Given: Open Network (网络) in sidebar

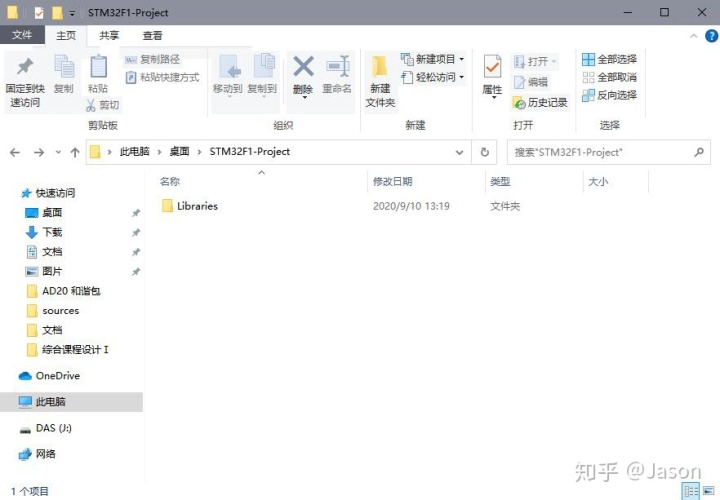Looking at the screenshot, I should [37, 454].
